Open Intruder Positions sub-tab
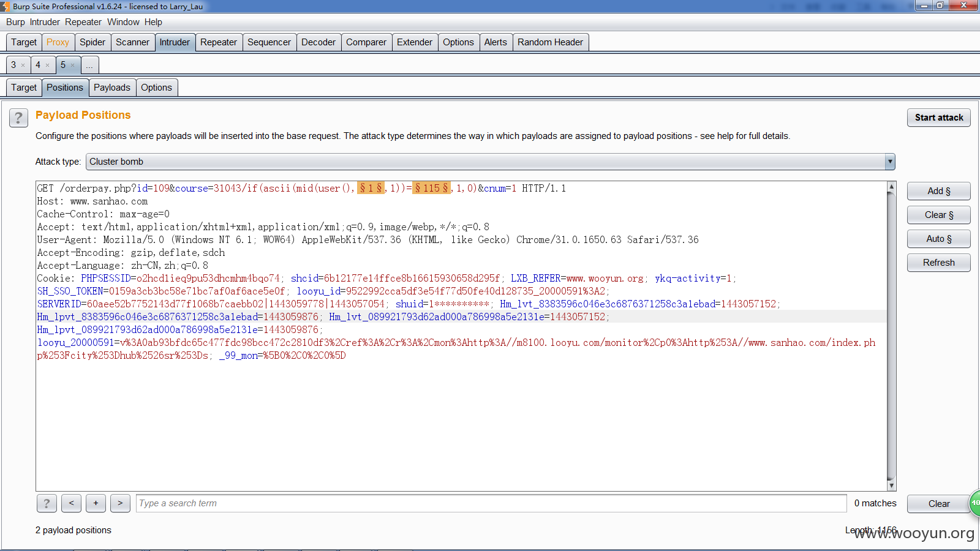Viewport: 980px width, 551px height. [65, 88]
